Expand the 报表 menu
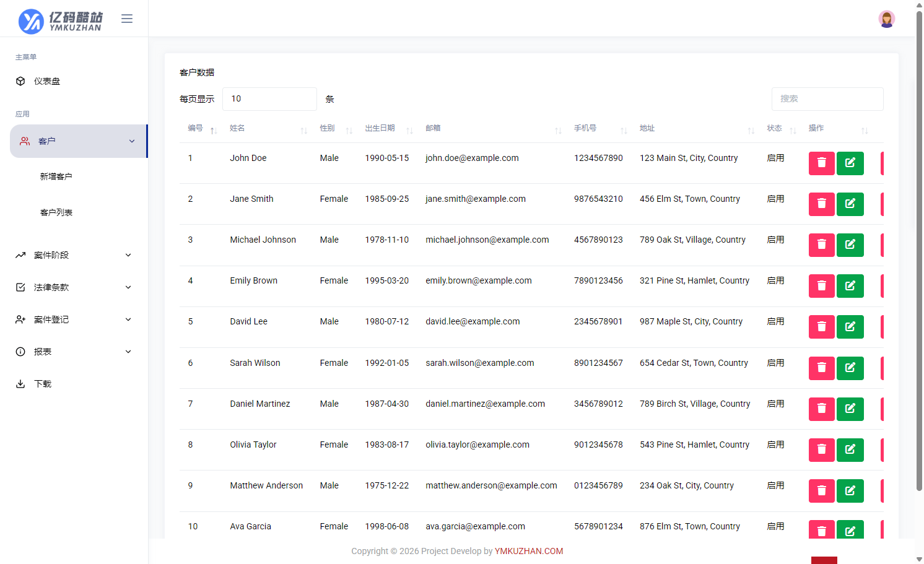Image resolution: width=924 pixels, height=564 pixels. point(74,352)
